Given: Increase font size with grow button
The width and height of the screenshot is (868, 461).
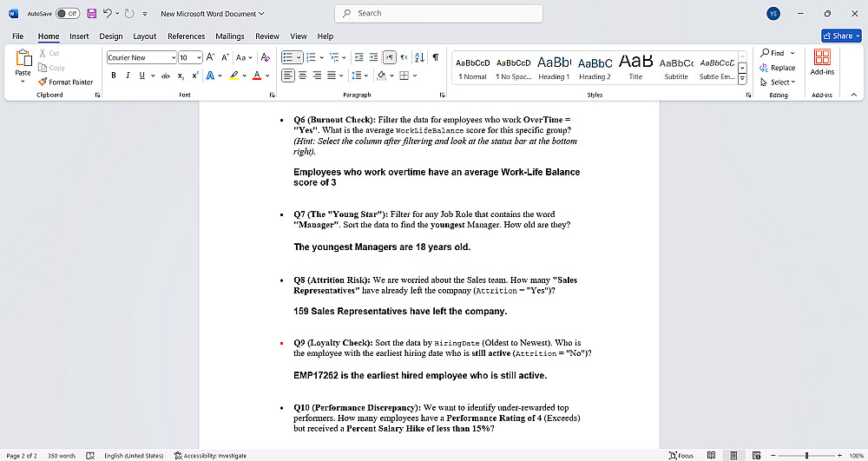Looking at the screenshot, I should [210, 57].
